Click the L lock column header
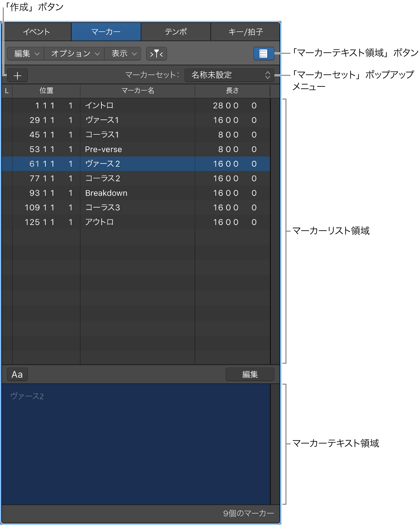The height and width of the screenshot is (525, 420). point(7,91)
